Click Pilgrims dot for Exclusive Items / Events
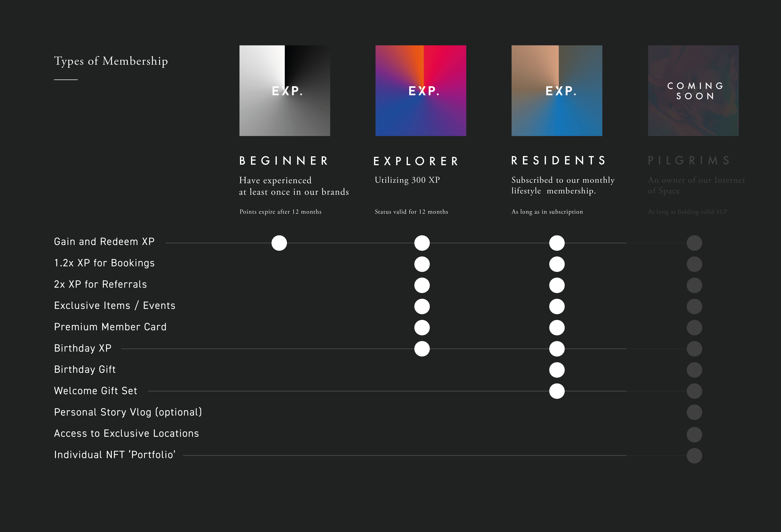 point(694,307)
